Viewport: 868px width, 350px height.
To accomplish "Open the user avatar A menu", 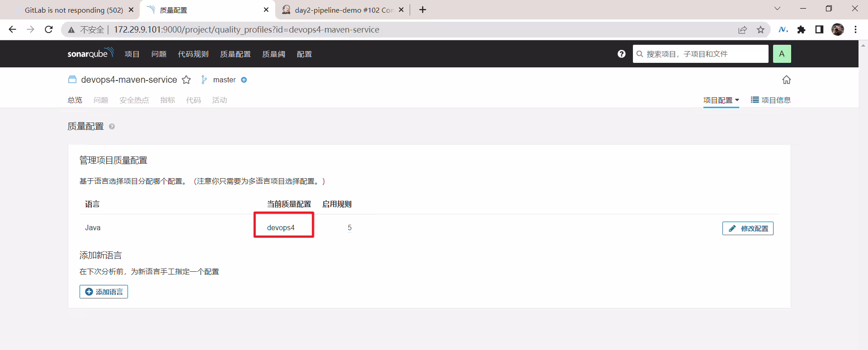I will pos(782,54).
